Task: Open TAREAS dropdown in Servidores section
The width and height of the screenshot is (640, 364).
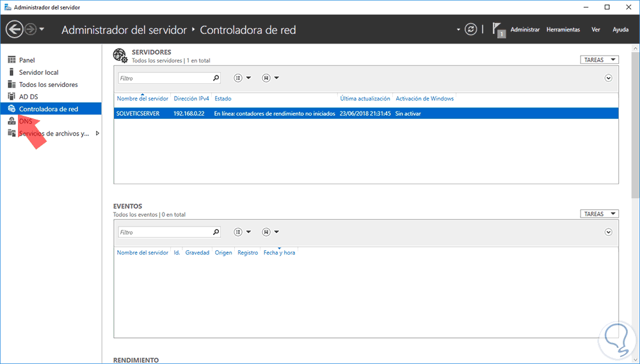Action: [x=599, y=59]
